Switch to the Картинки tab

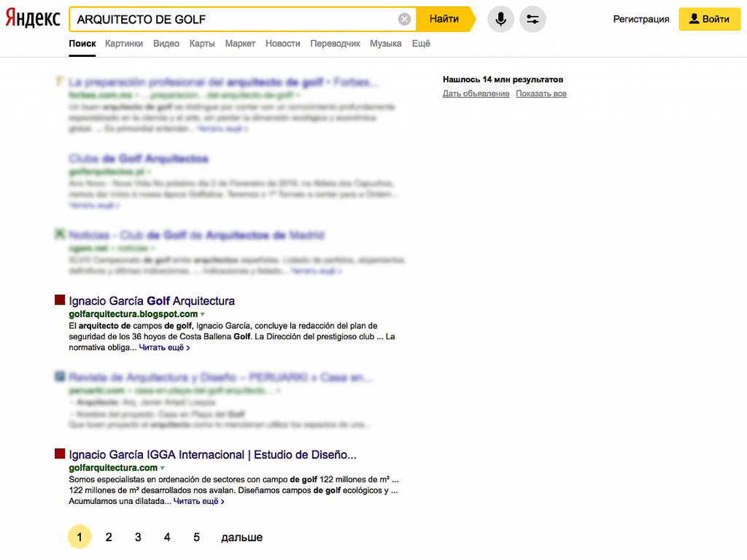[x=124, y=44]
